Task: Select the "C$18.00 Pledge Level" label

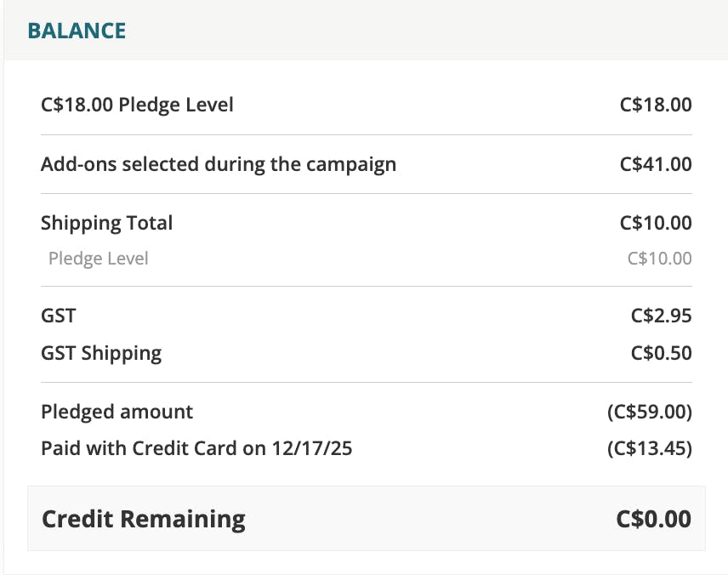Action: coord(137,105)
